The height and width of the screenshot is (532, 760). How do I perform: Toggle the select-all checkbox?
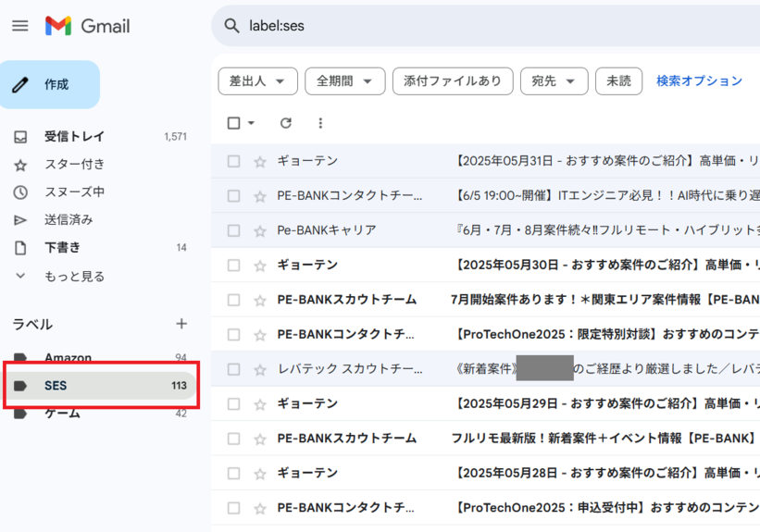point(233,123)
